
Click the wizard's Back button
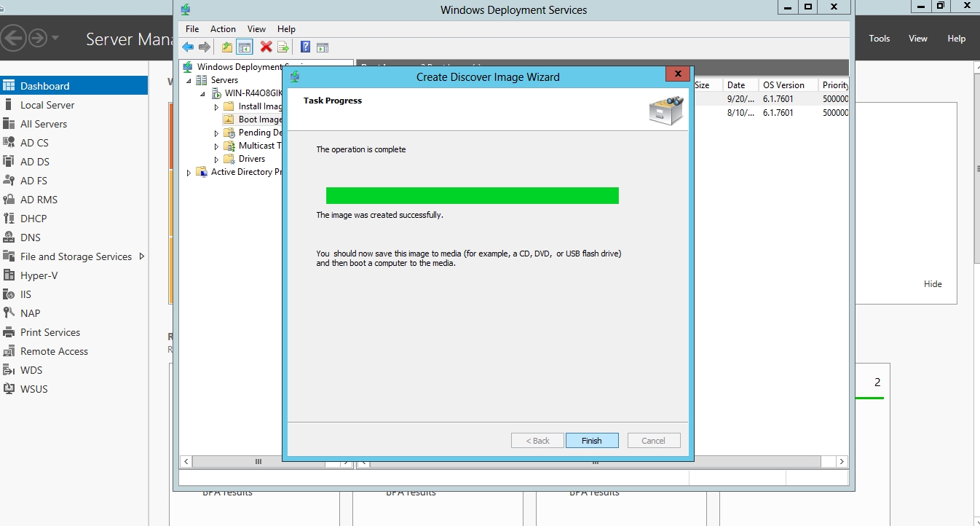coord(537,441)
